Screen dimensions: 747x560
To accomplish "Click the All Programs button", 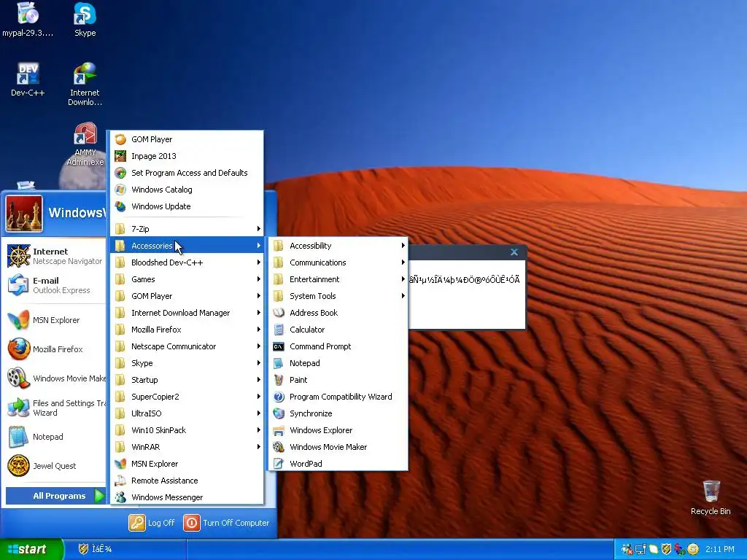I will pyautogui.click(x=55, y=496).
